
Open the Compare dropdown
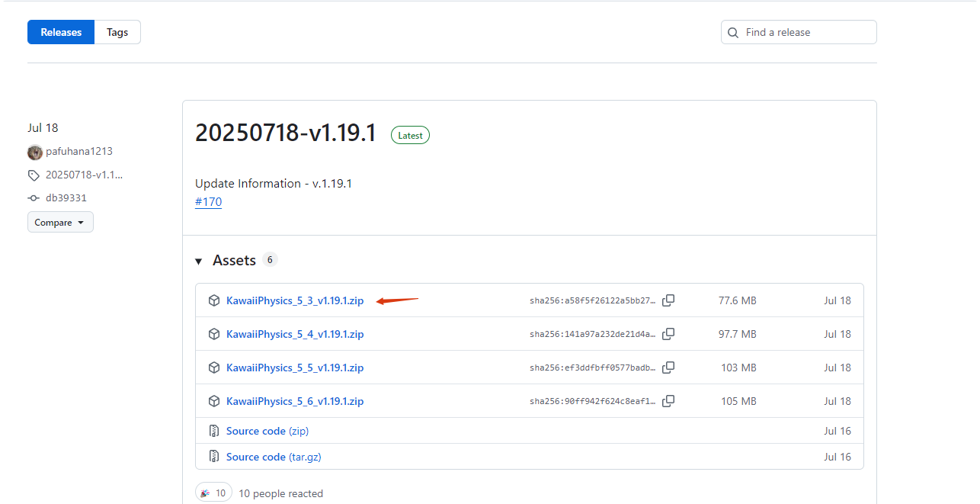pos(60,223)
